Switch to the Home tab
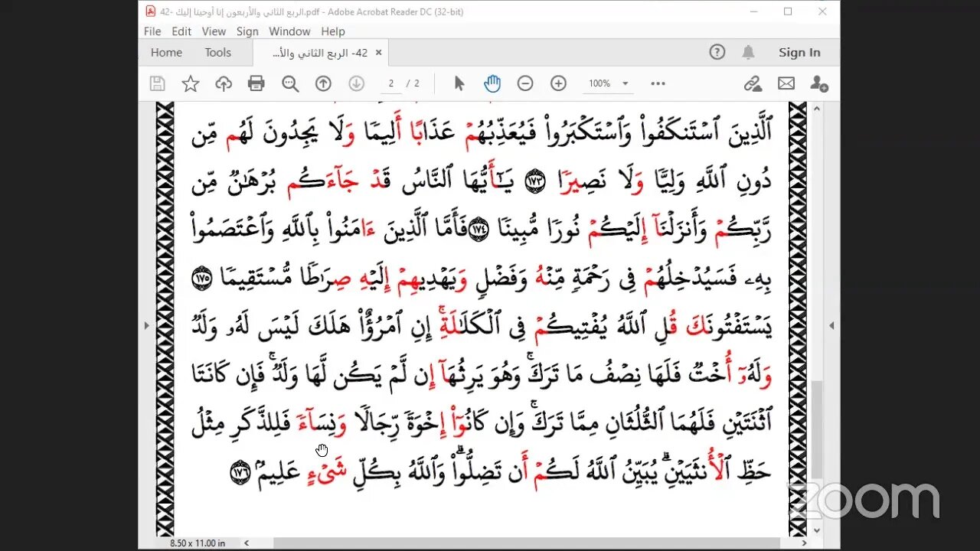This screenshot has width=980, height=551. (x=166, y=53)
